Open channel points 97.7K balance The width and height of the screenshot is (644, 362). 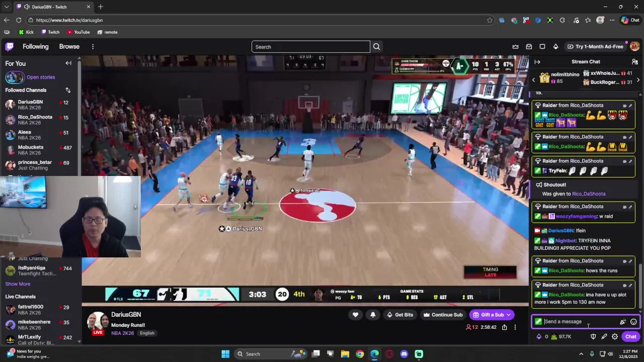tap(561, 337)
